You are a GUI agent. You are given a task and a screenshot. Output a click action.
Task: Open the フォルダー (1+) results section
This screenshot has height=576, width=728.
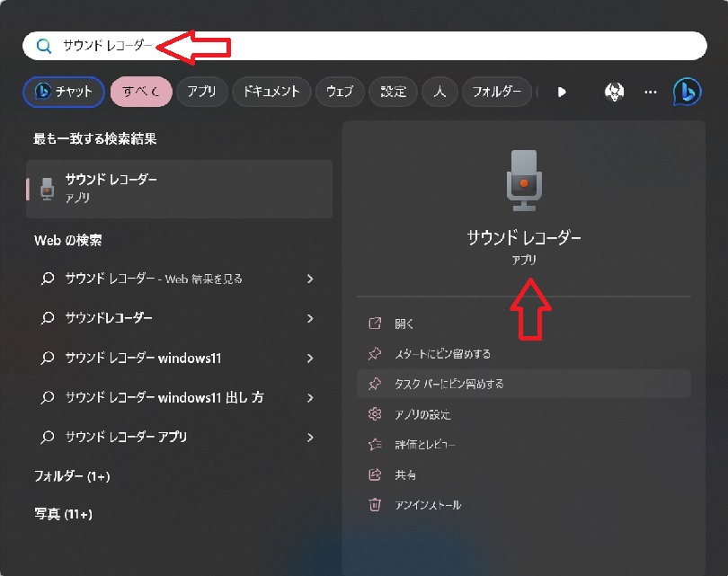72,476
